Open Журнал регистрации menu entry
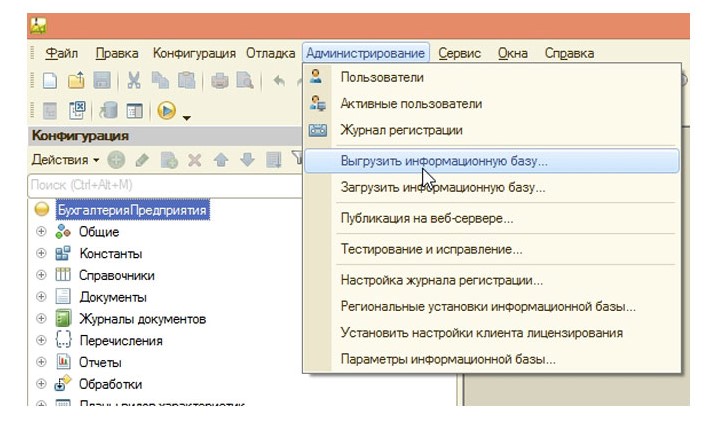The height and width of the screenshot is (421, 709). pos(401,130)
